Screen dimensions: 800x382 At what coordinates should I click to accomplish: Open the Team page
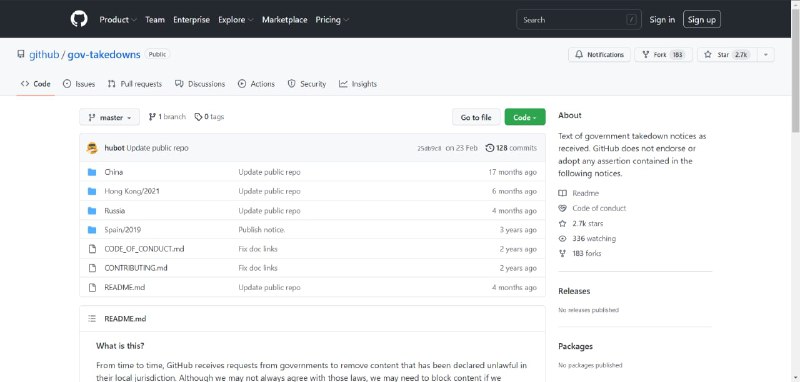coord(155,20)
